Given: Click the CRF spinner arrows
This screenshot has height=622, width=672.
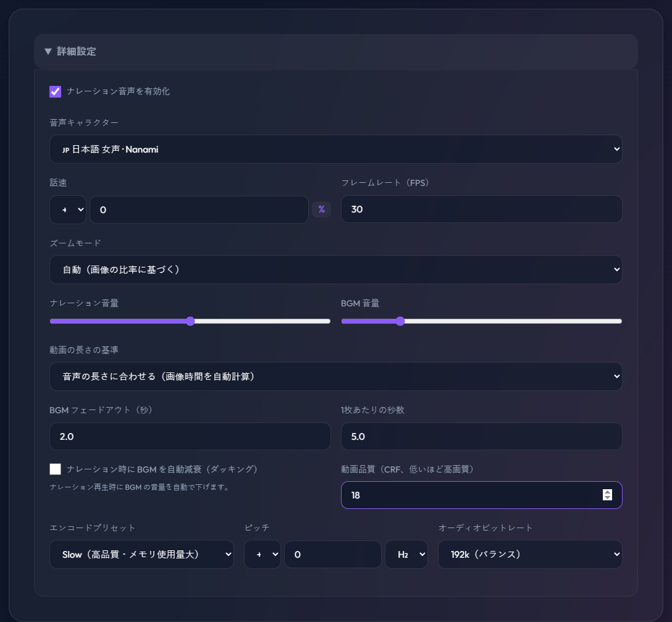Looking at the screenshot, I should (607, 495).
